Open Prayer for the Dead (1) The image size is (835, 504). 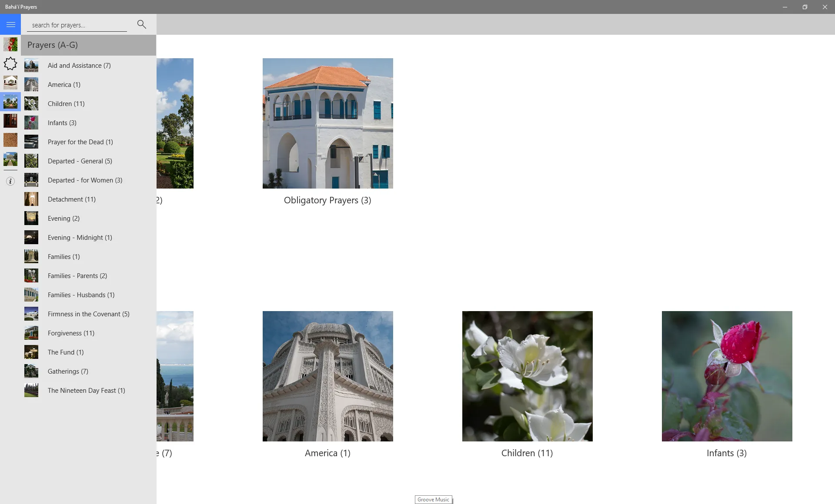click(x=89, y=142)
